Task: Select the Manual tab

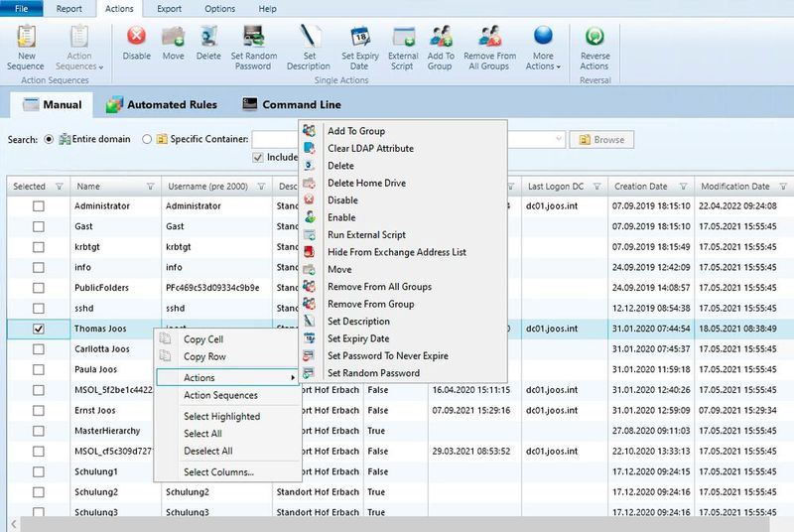Action: 53,104
